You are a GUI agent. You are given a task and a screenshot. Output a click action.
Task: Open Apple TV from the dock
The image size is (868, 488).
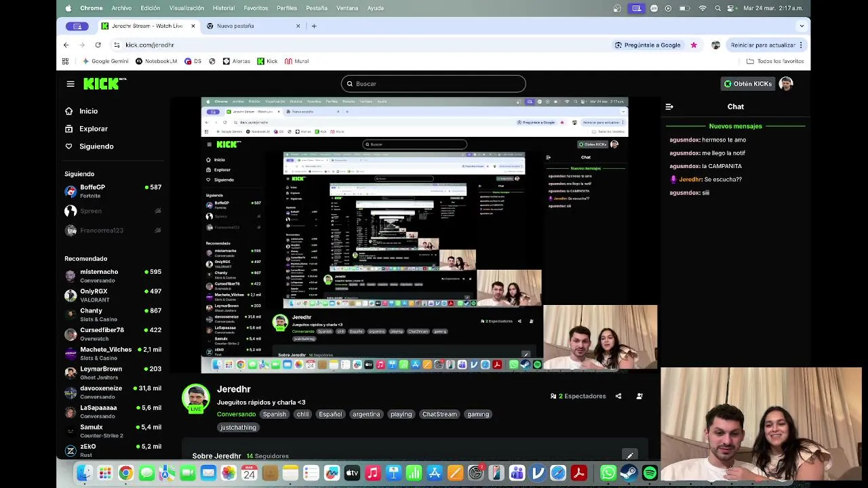tap(352, 473)
